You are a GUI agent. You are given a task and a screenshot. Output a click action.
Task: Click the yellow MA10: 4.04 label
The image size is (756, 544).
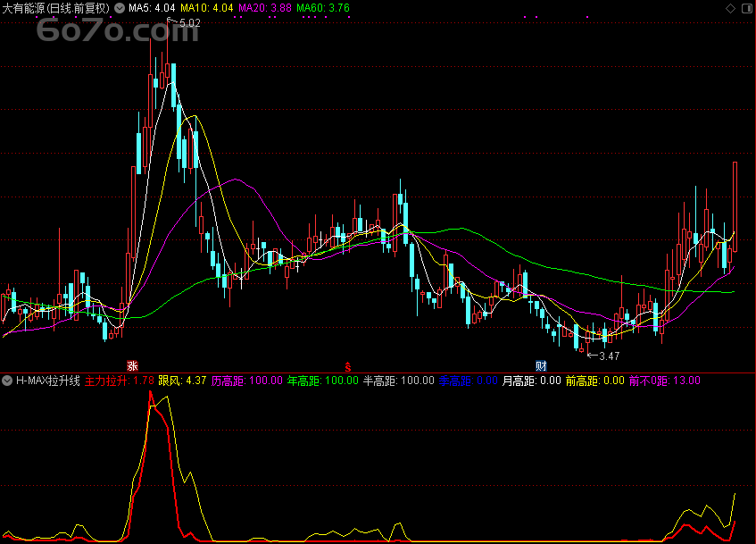coord(206,8)
